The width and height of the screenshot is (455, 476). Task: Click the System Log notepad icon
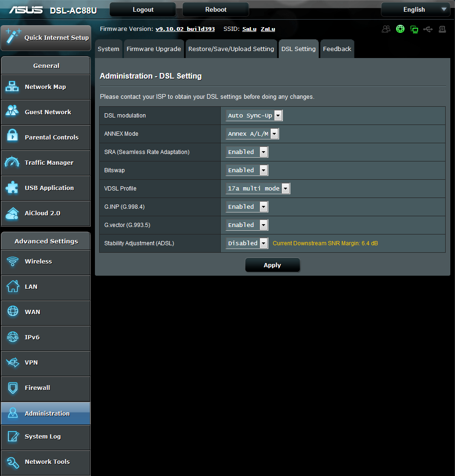(13, 436)
